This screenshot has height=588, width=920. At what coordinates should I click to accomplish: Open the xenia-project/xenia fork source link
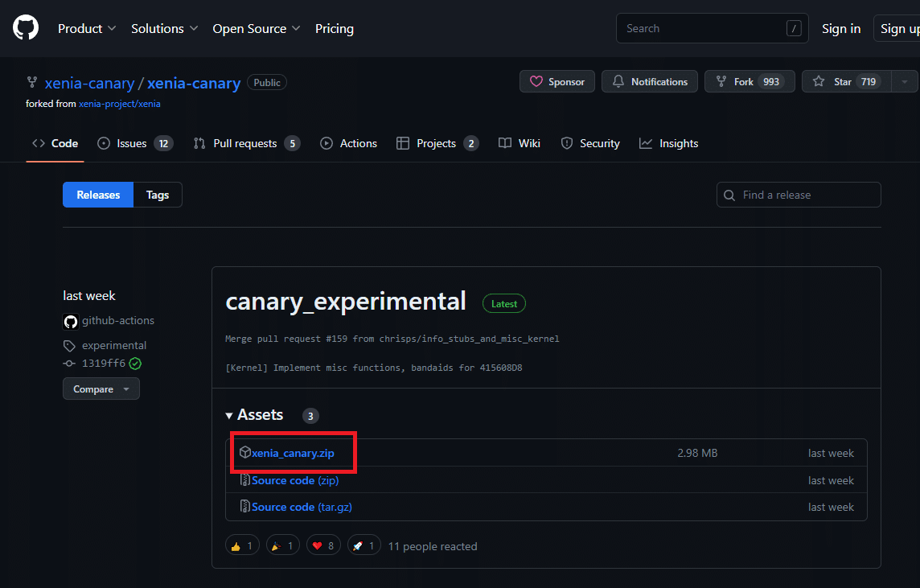point(120,104)
